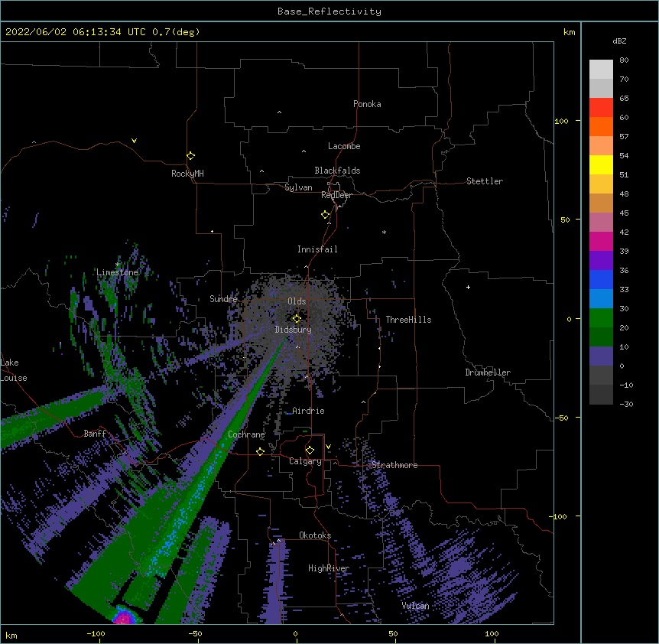Click the white asterisk marker east of Innisfail

(384, 232)
